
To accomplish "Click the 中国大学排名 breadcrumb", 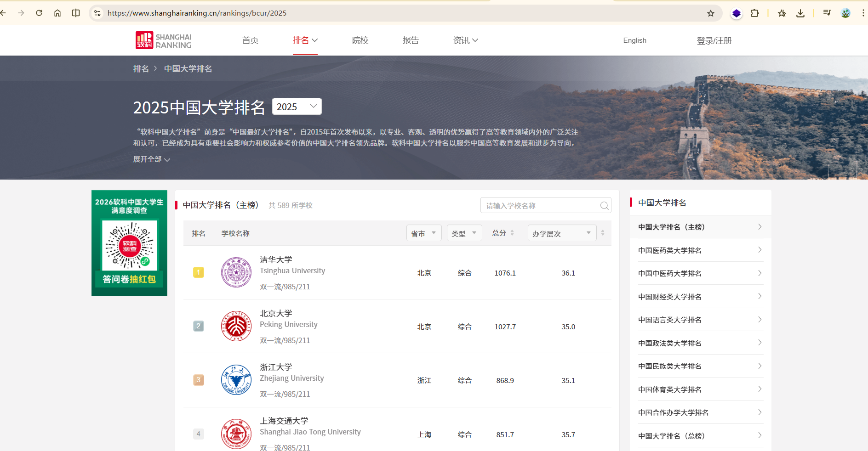I will (x=188, y=68).
